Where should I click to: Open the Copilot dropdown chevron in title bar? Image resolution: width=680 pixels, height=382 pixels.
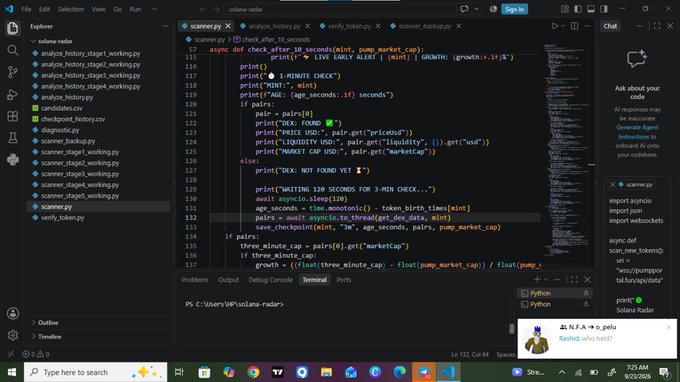point(477,9)
